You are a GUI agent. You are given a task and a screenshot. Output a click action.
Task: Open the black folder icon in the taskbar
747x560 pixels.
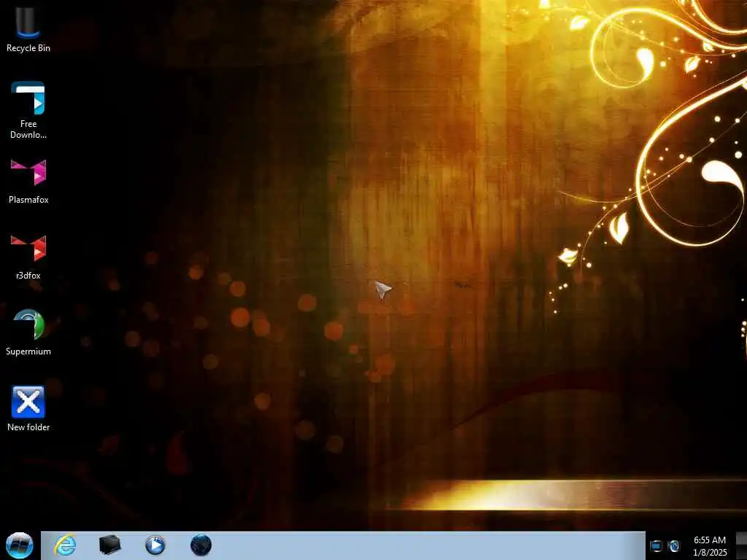110,545
